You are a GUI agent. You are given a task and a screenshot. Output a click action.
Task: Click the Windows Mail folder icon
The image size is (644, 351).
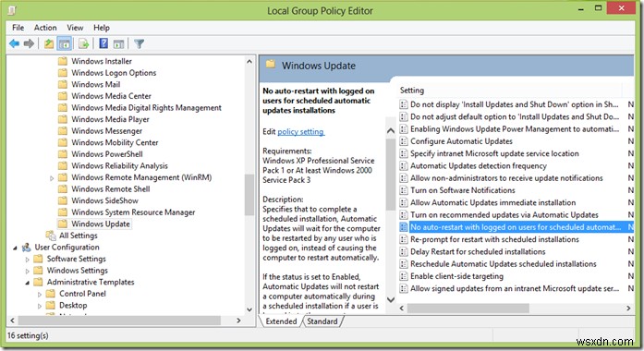pos(63,84)
